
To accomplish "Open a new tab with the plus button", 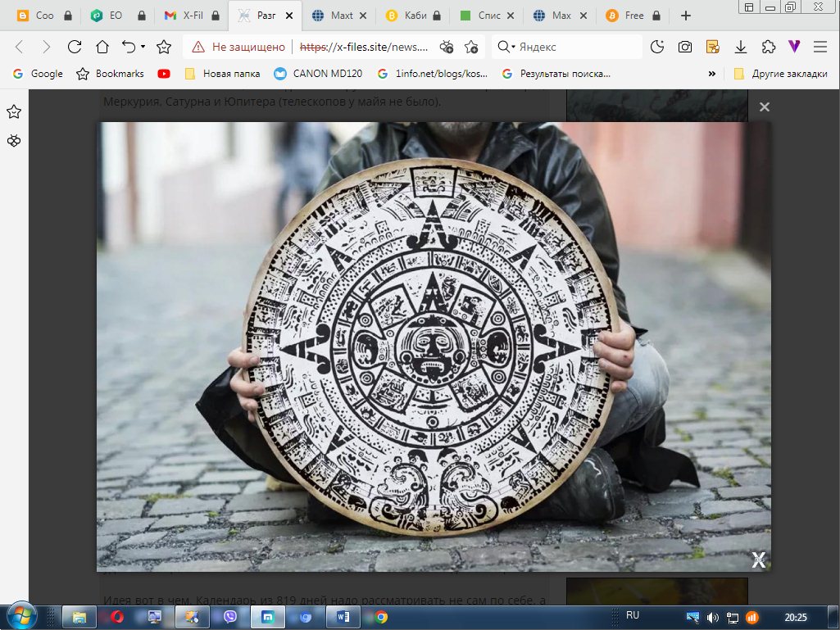I will pos(686,16).
